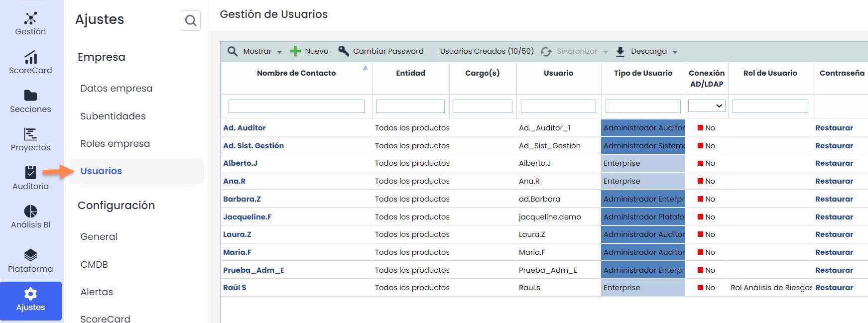Go to Secciones folder icon
Image resolution: width=868 pixels, height=323 pixels.
(30, 96)
